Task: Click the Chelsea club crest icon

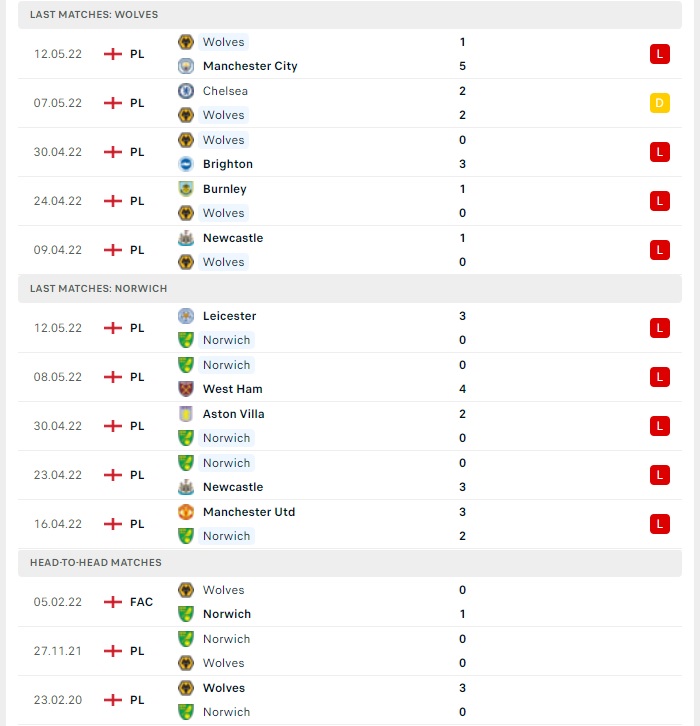Action: tap(186, 91)
